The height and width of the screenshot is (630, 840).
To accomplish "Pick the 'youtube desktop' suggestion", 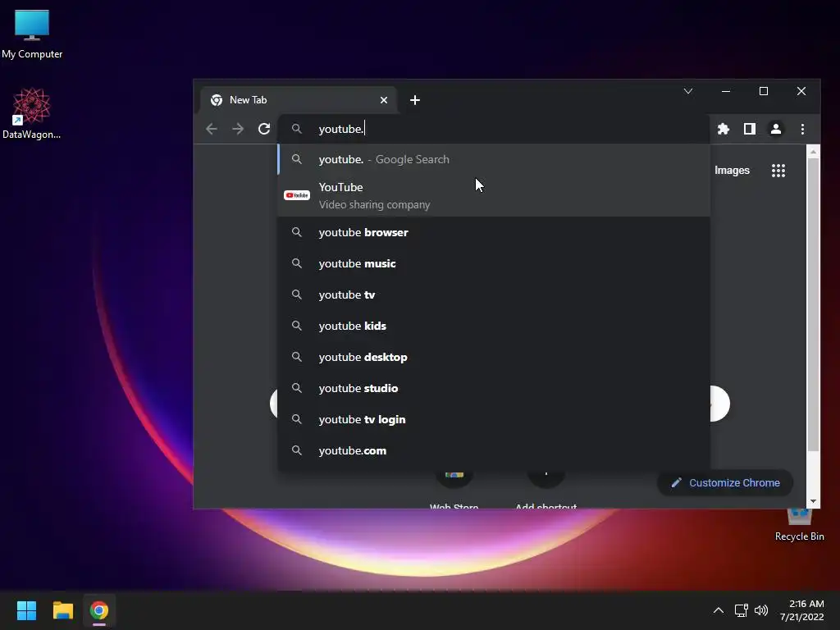I will click(494, 357).
